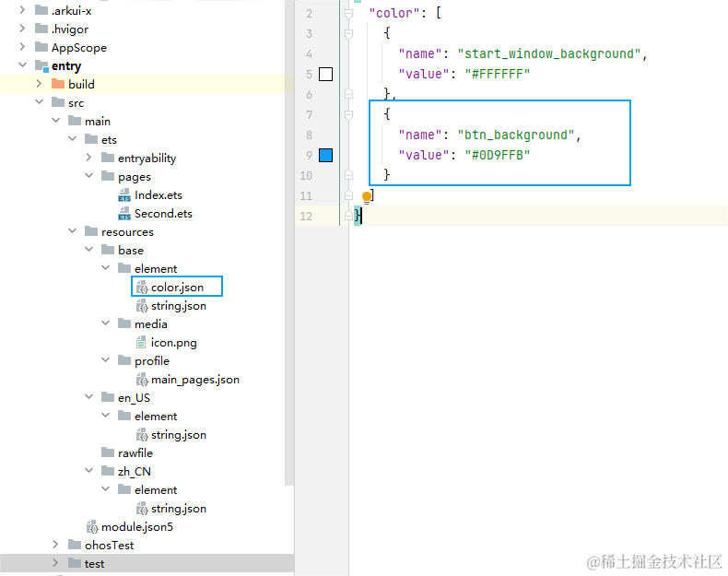Click the entryability folder icon
This screenshot has width=728, height=576.
tap(108, 158)
